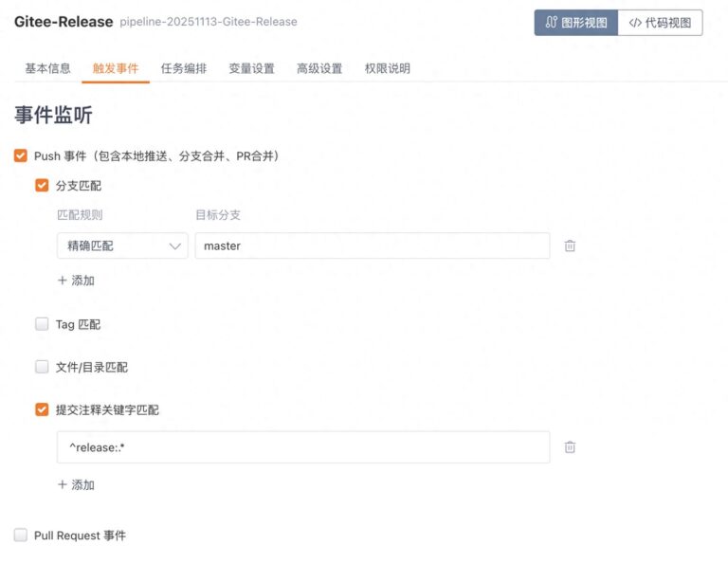The height and width of the screenshot is (563, 728).
Task: Go to the 任务编排 tab
Action: coord(184,68)
